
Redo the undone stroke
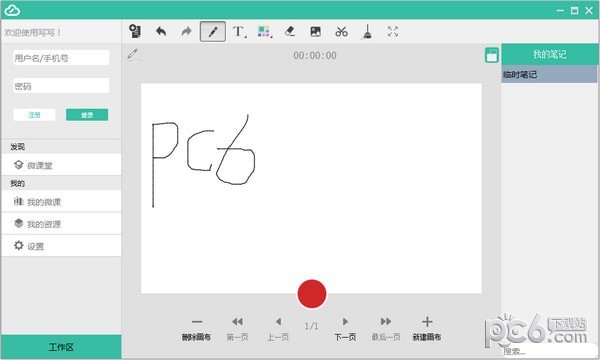click(186, 31)
